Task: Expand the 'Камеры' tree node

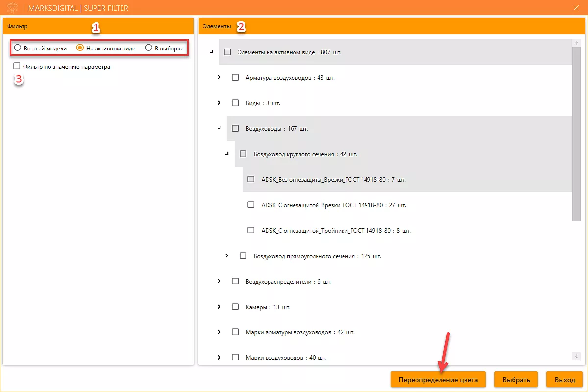Action: point(219,307)
